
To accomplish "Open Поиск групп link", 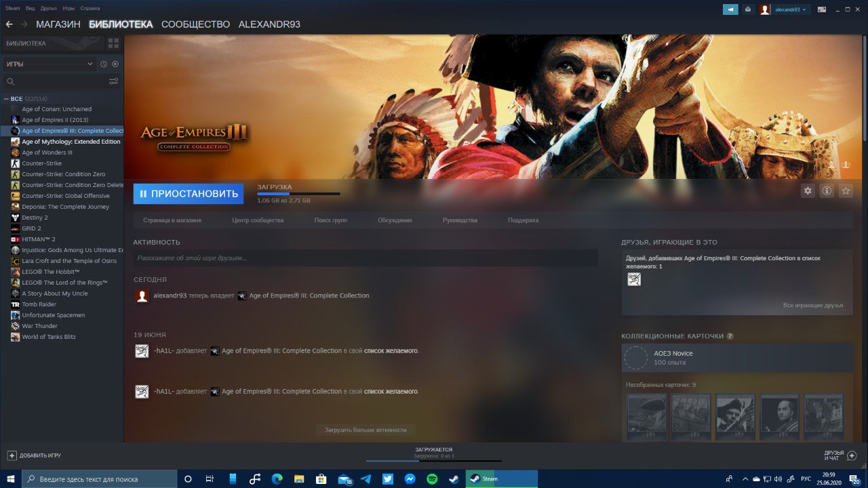I will 331,220.
